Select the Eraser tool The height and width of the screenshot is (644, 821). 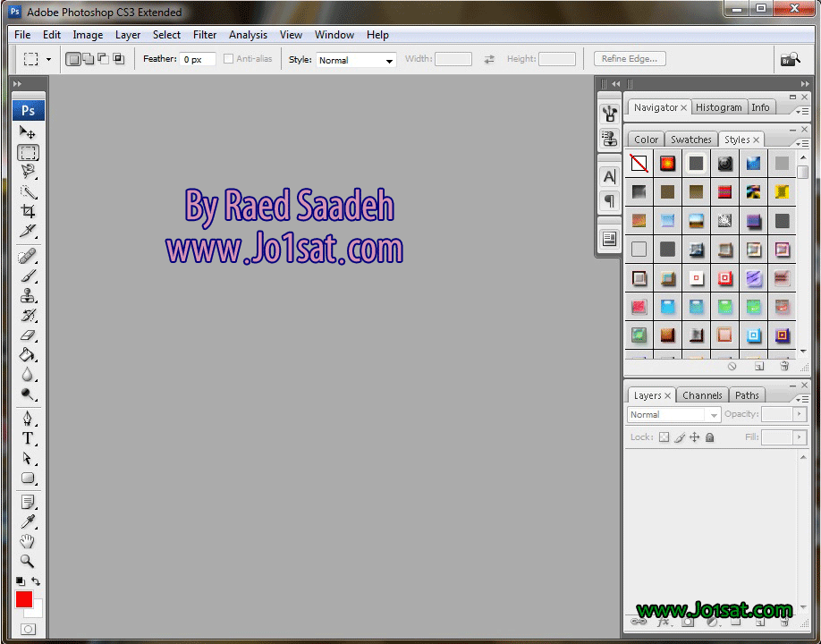28,335
